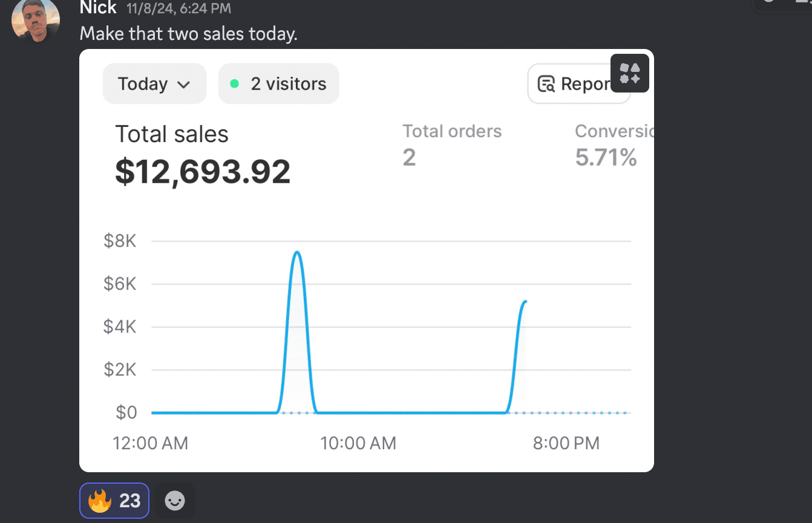Screen dimensions: 812x523
Task: Click the 10:00 AM axis label
Action: 358,443
